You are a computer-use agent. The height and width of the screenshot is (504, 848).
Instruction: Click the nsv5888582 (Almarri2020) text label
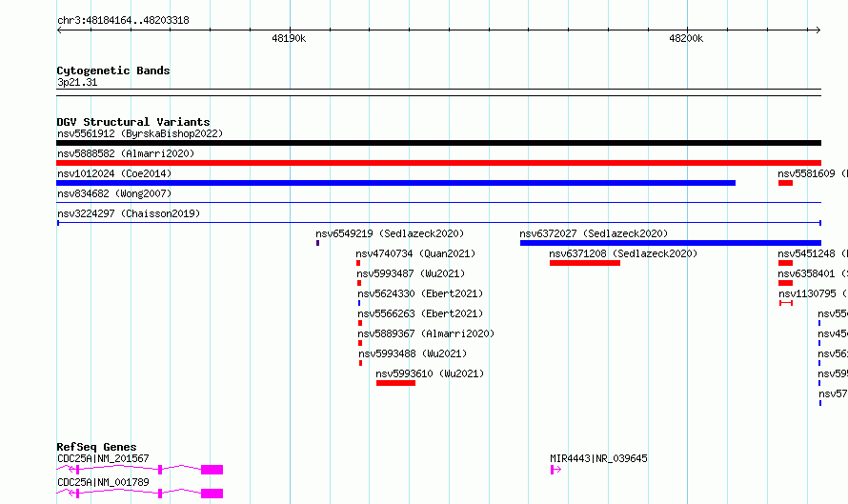coord(126,153)
